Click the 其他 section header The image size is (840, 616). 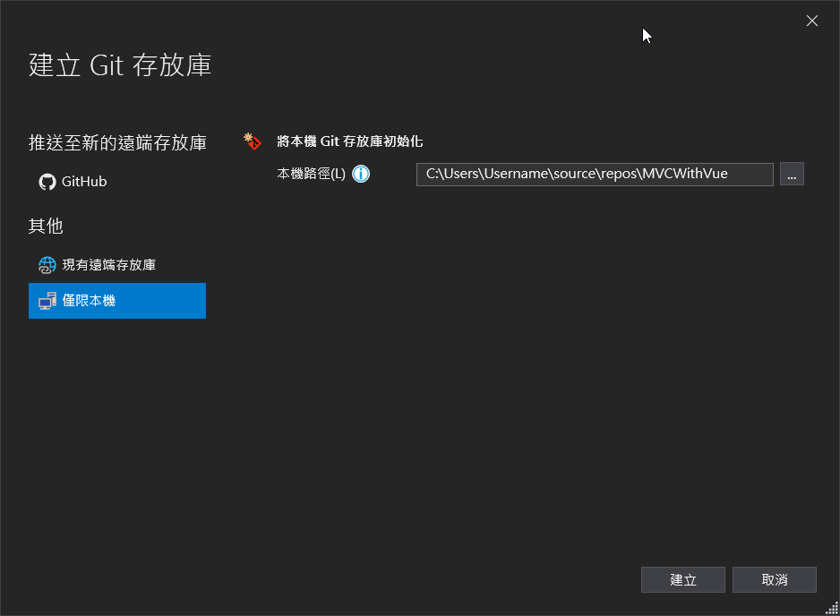[x=46, y=226]
